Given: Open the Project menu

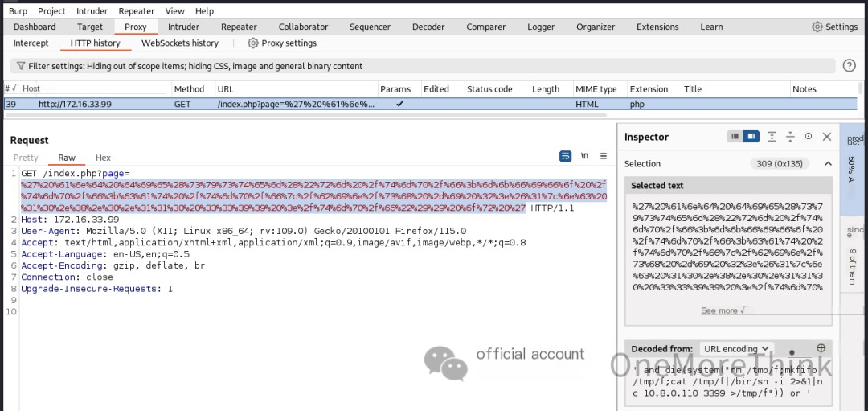Looking at the screenshot, I should [51, 11].
